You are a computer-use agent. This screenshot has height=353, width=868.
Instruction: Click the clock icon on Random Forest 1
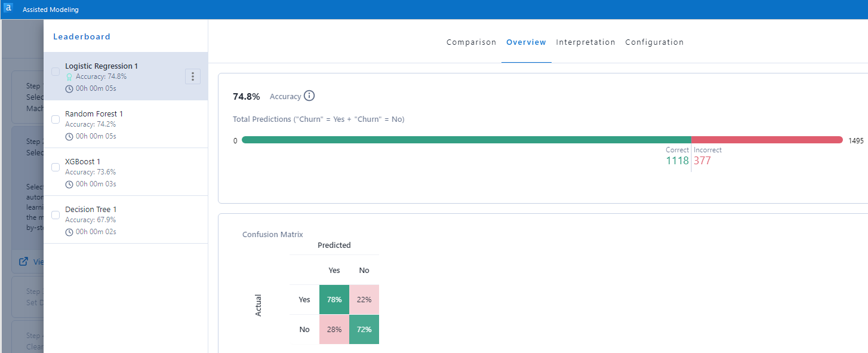point(70,136)
